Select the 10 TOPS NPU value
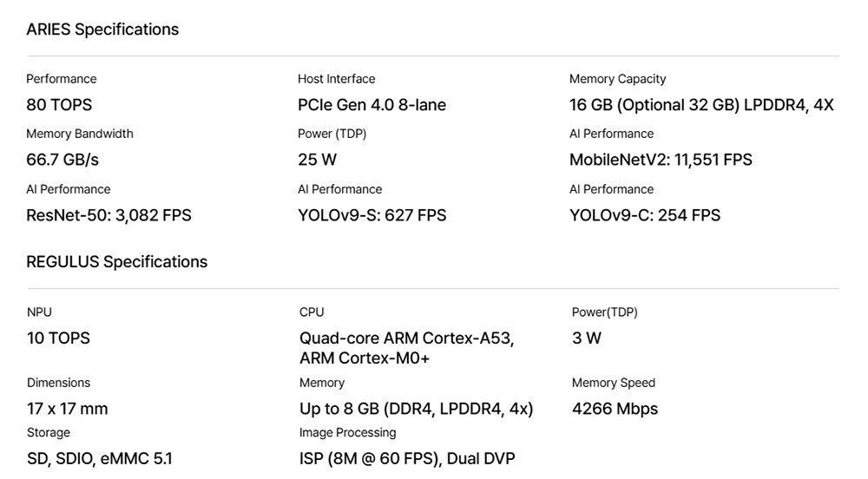The height and width of the screenshot is (479, 868). (x=58, y=338)
